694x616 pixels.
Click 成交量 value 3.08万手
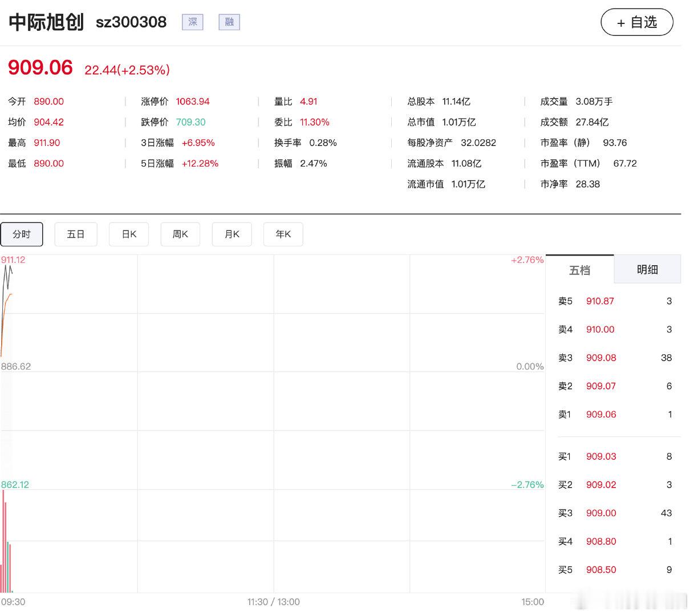tap(594, 102)
